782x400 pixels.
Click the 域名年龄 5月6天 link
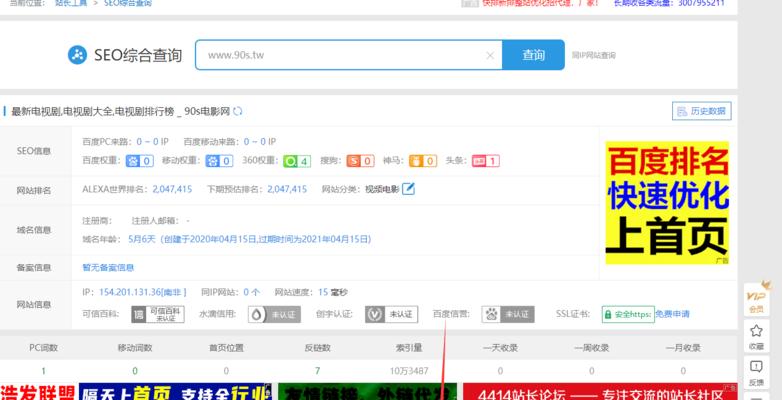pyautogui.click(x=249, y=239)
